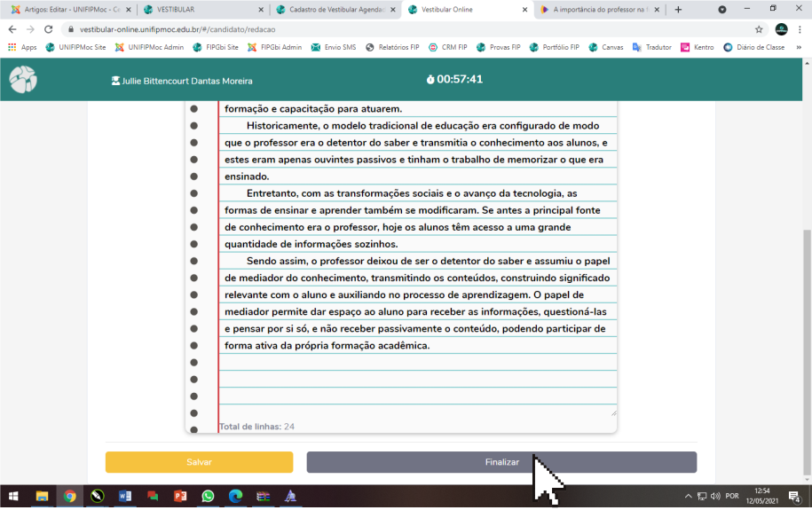The width and height of the screenshot is (812, 510).
Task: Open Portfólio FIP bookmark
Action: (x=554, y=47)
